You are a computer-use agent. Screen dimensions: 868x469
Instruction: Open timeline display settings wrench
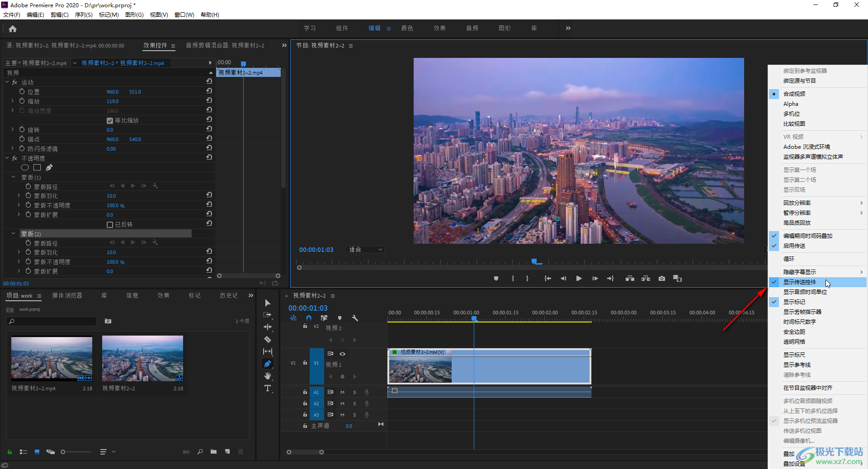[355, 318]
